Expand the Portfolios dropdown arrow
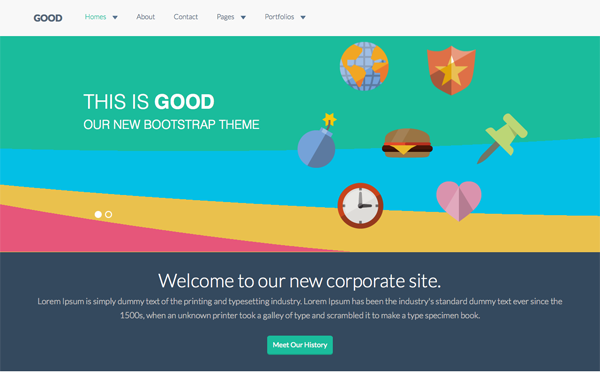Viewport: 600px width, 375px height. (x=303, y=17)
